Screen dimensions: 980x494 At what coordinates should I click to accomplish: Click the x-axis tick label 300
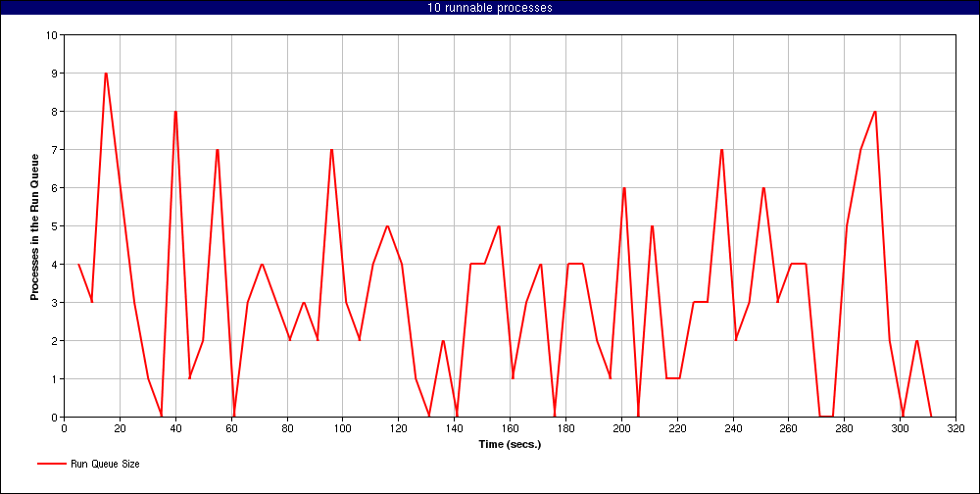[x=900, y=429]
